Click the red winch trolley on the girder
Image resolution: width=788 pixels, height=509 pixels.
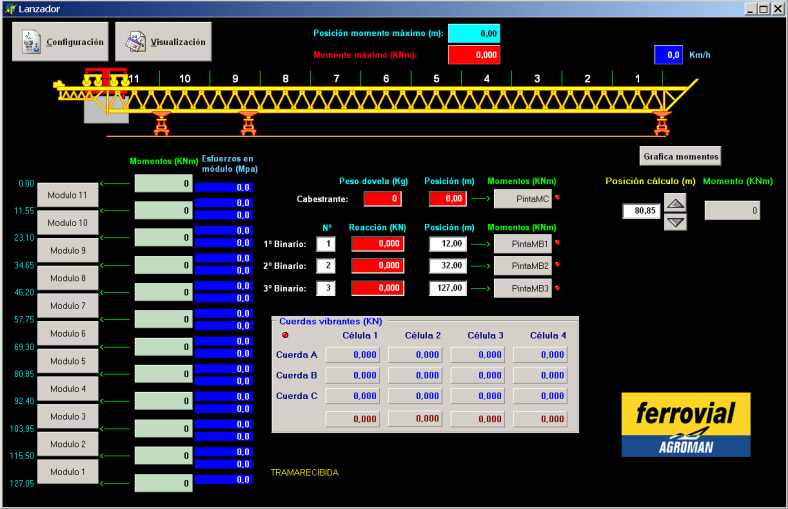point(104,76)
